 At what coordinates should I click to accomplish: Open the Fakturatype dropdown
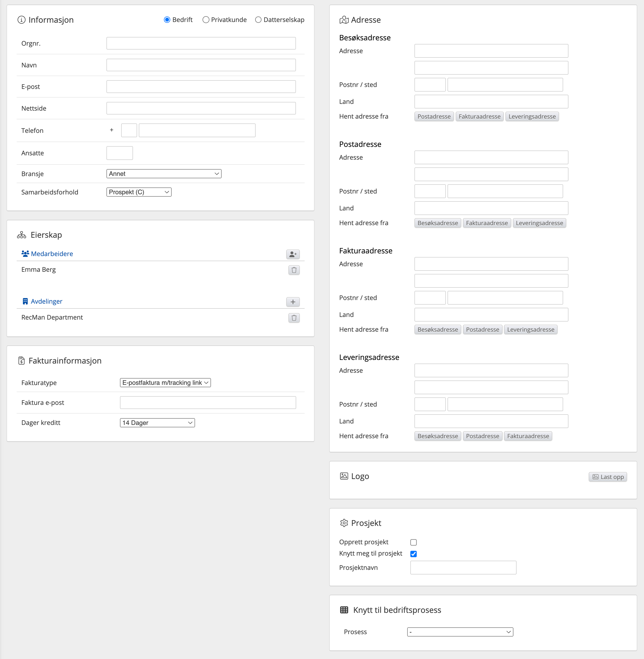click(x=165, y=383)
